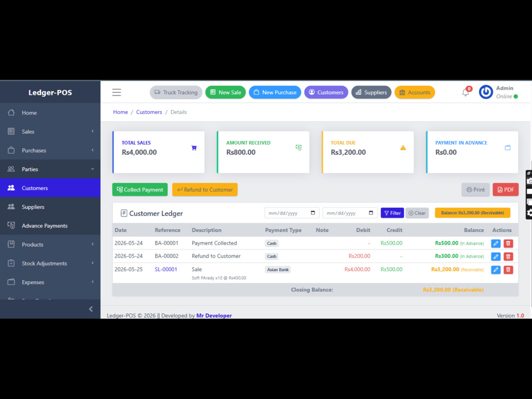532x399 pixels.
Task: Click the Closing Balance Rs3,200.00 value
Action: pyautogui.click(x=453, y=290)
